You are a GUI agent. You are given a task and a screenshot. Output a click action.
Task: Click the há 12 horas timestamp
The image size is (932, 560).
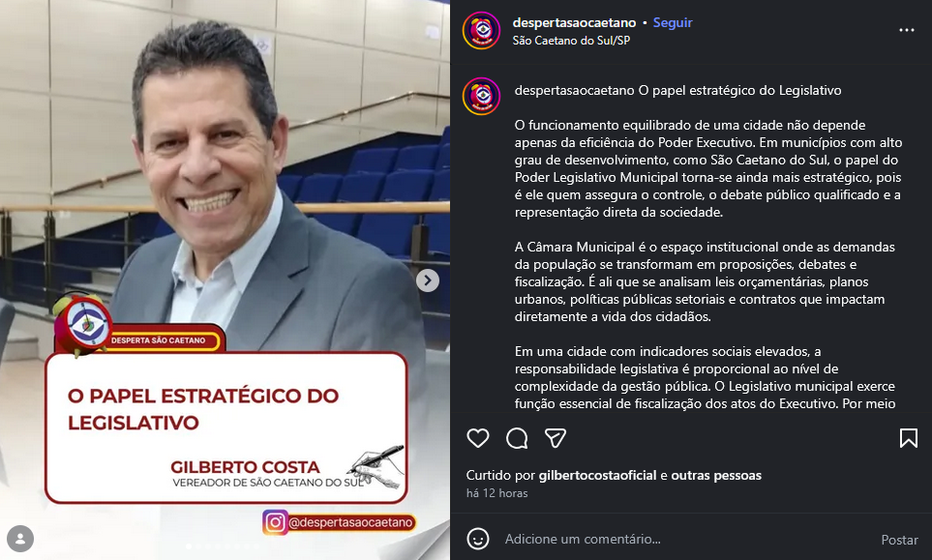(x=496, y=493)
